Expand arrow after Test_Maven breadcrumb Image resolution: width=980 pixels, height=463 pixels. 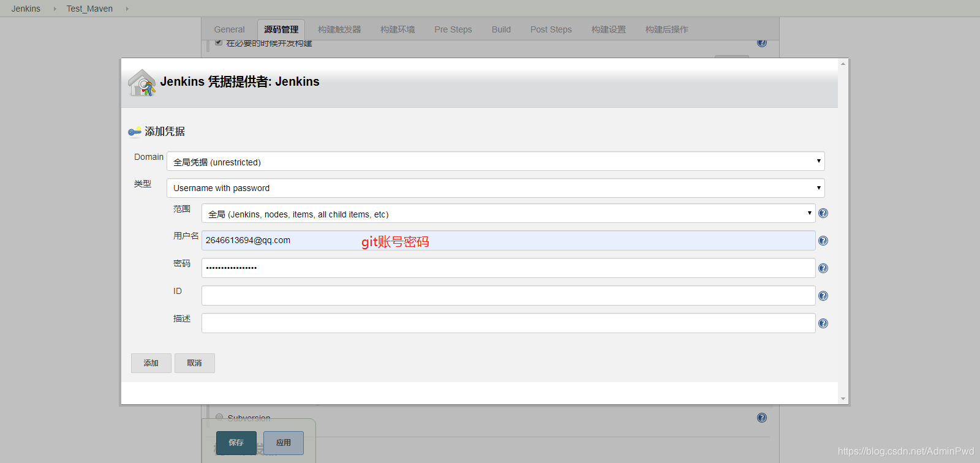click(x=127, y=9)
